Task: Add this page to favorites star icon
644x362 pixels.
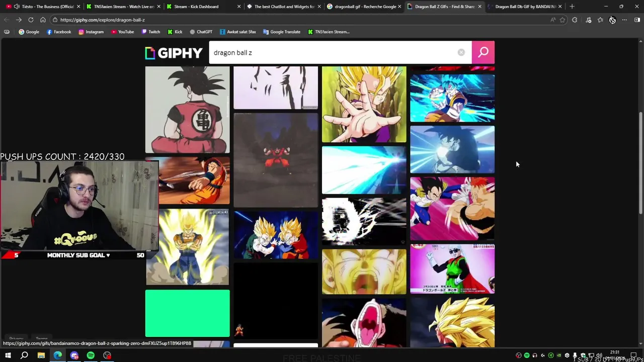Action: coord(562,20)
